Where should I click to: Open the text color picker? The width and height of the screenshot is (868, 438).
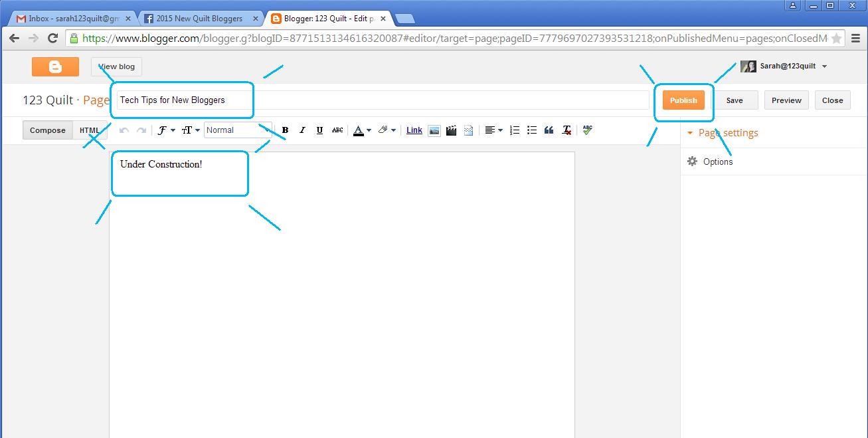pyautogui.click(x=361, y=130)
